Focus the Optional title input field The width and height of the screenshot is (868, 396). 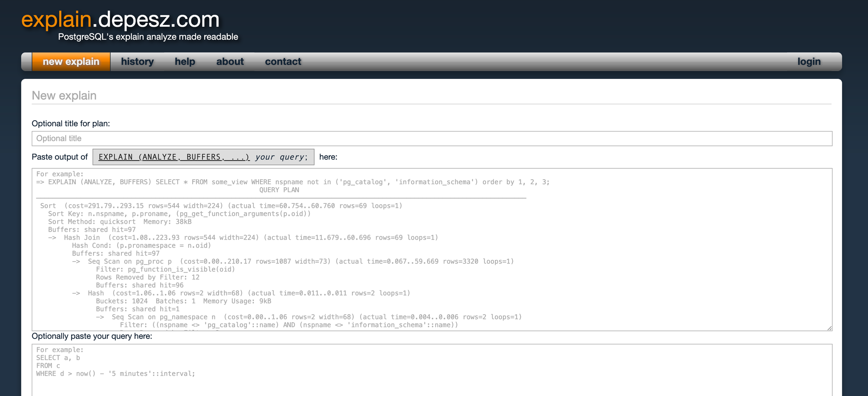coord(217,138)
